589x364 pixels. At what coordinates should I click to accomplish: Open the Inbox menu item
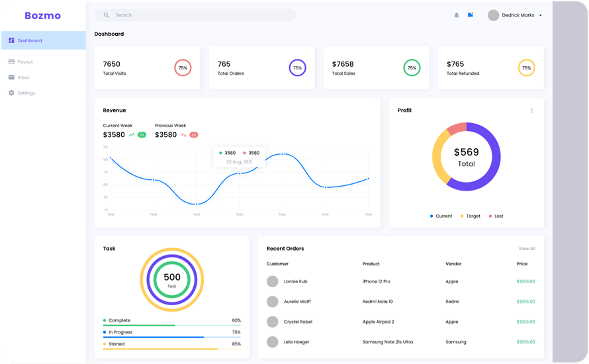point(24,77)
